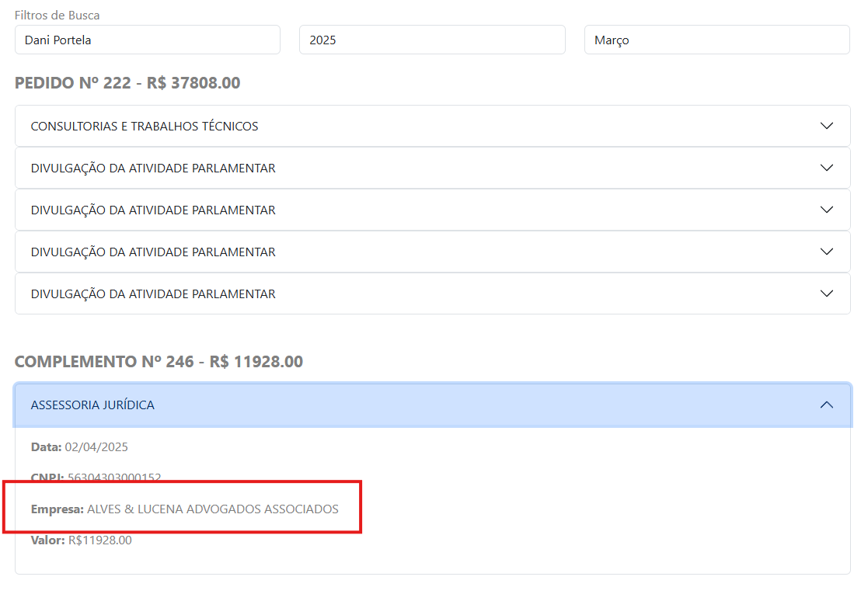Screen dimensions: 868x601
Task: Click chevron arrow of first Divulgação da Atividade row
Action: pyautogui.click(x=827, y=168)
